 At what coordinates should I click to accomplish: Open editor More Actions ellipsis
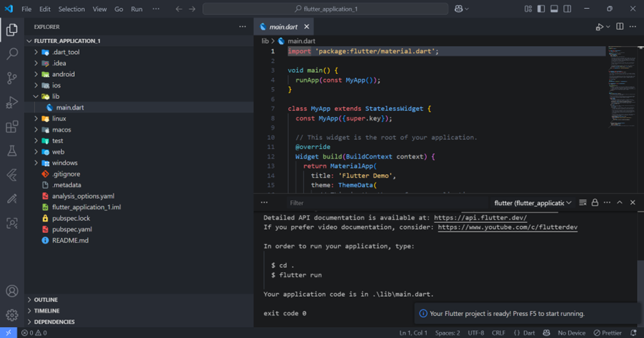pyautogui.click(x=633, y=27)
